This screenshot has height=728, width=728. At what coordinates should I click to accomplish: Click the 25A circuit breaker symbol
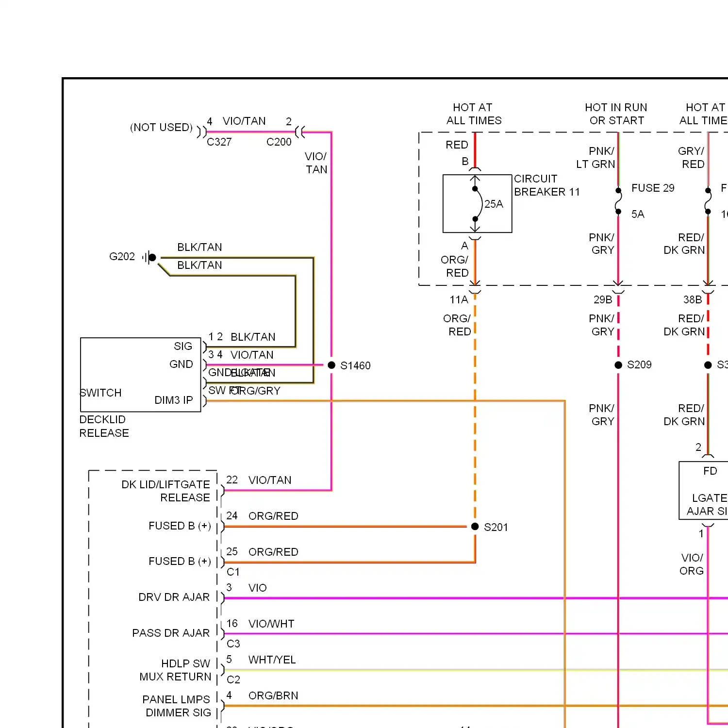pyautogui.click(x=477, y=204)
